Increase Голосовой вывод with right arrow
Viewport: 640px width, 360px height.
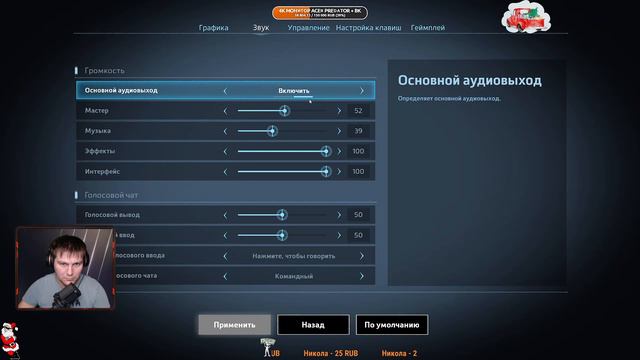coord(339,215)
